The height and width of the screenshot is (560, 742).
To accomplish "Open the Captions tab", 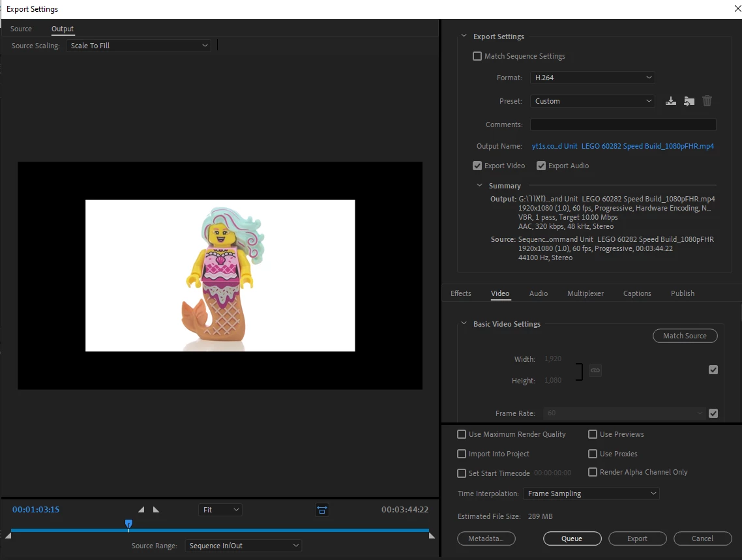I will coord(637,293).
